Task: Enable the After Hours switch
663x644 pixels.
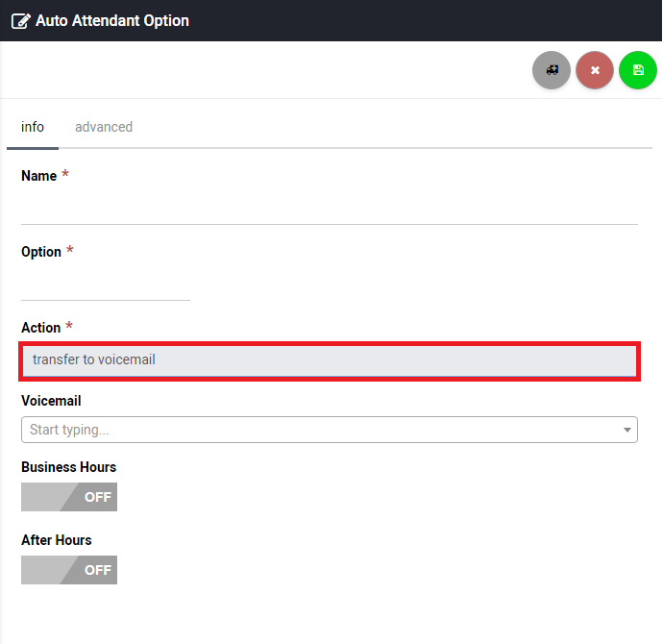Action: coord(69,570)
